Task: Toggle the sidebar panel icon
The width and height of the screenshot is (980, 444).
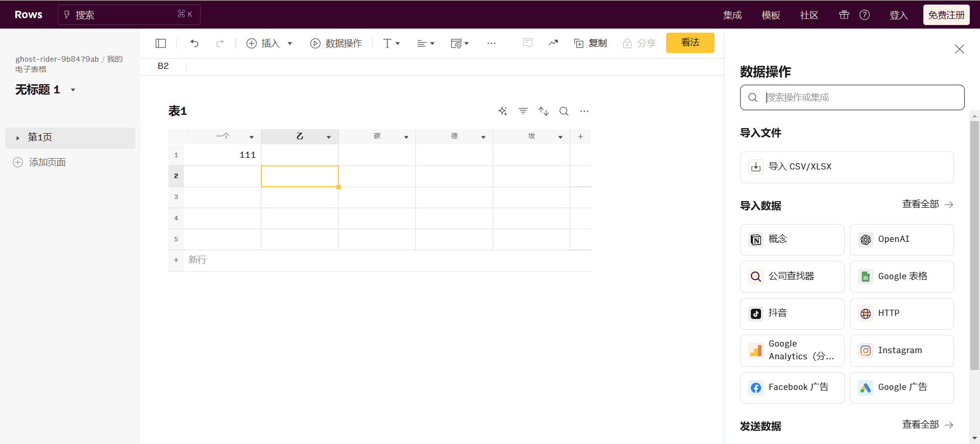Action: tap(161, 43)
